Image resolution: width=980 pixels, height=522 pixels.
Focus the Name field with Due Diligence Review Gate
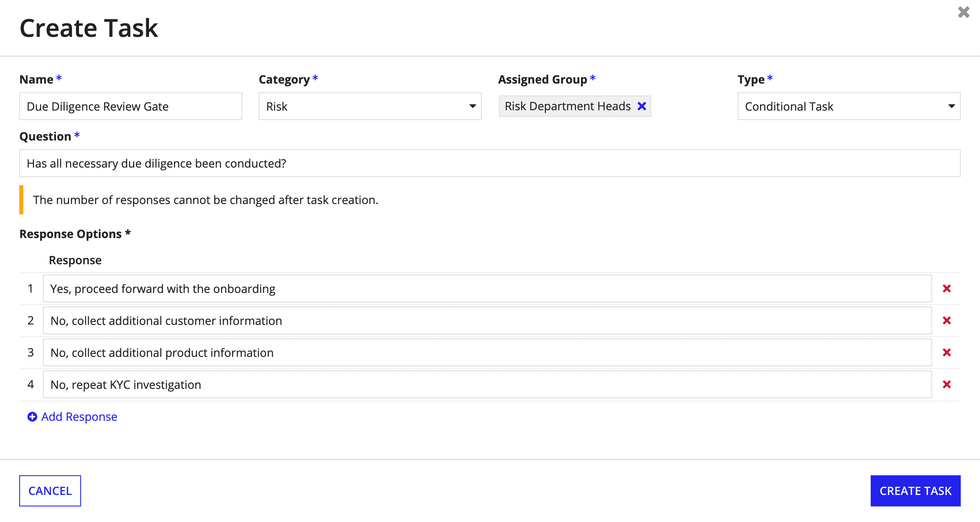pyautogui.click(x=131, y=106)
